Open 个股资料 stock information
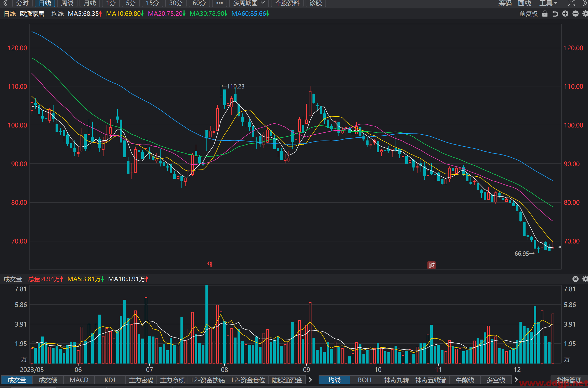Viewport: 588px width, 388px height. [x=287, y=3]
